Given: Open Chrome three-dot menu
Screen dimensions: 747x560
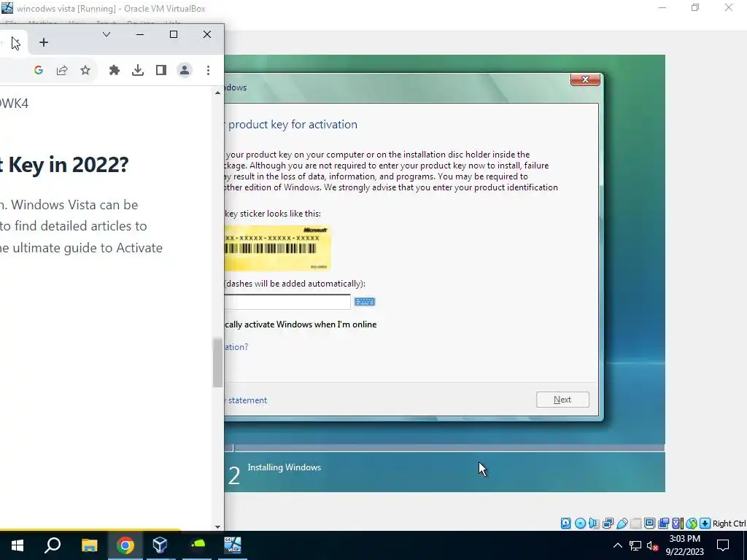Looking at the screenshot, I should (x=208, y=71).
